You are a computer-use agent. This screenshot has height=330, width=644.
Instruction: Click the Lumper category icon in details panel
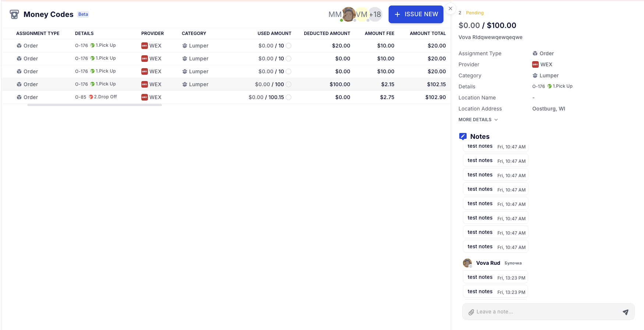pyautogui.click(x=535, y=76)
